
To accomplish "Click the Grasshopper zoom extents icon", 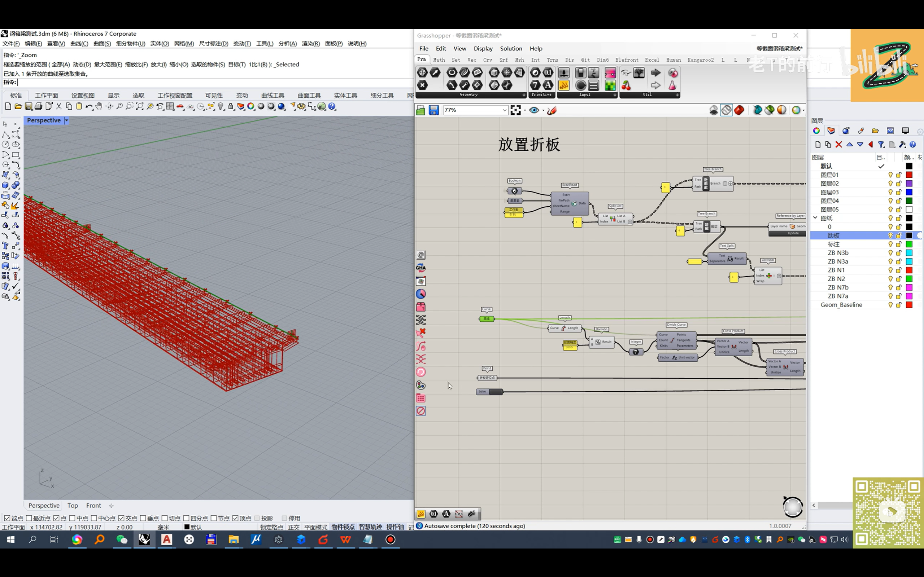I will tap(515, 110).
